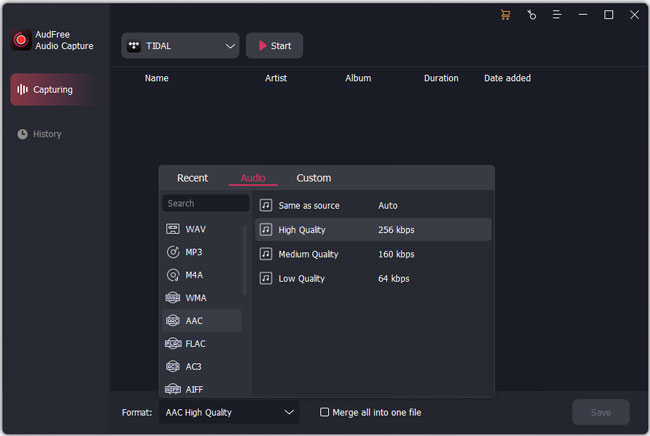
Task: Click the FLAC format icon
Action: pos(173,344)
